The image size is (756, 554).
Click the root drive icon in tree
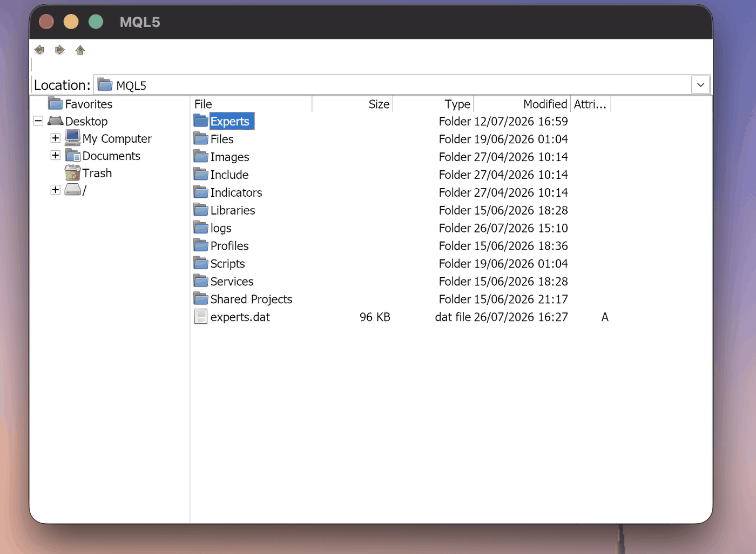(x=72, y=190)
